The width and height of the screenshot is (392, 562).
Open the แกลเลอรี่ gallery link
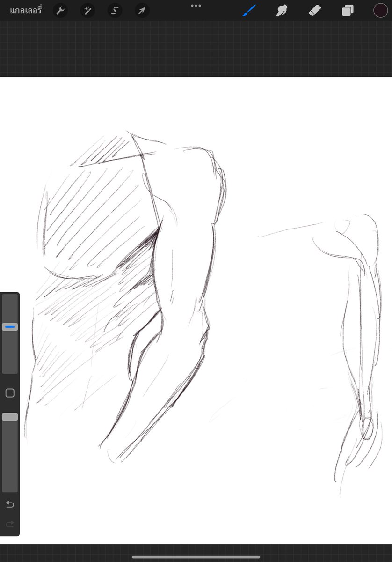point(26,10)
